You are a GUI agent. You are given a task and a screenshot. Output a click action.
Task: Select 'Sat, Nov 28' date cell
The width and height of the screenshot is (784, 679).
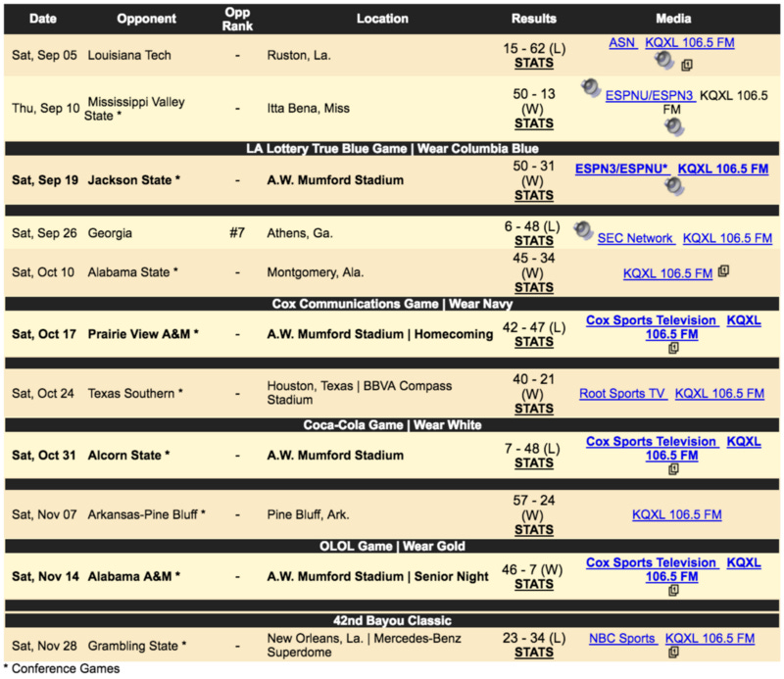tap(44, 646)
